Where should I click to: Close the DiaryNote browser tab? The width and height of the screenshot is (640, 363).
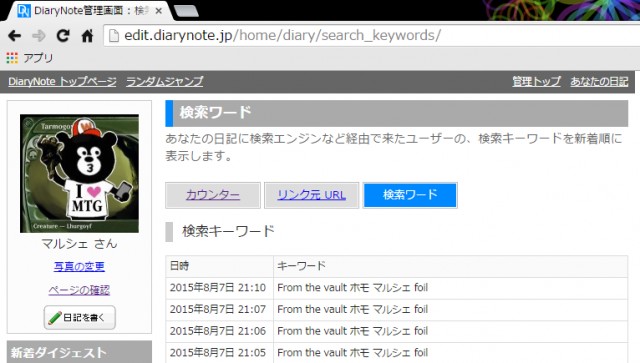point(159,11)
